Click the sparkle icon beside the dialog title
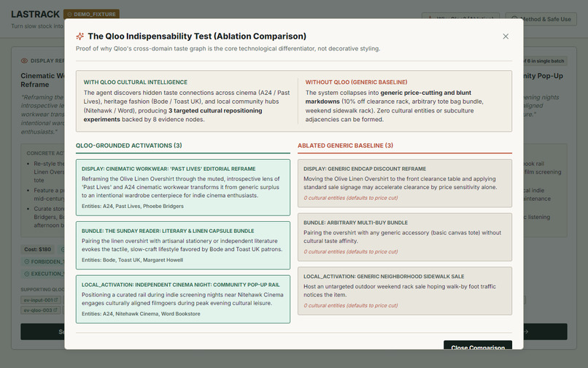 80,37
